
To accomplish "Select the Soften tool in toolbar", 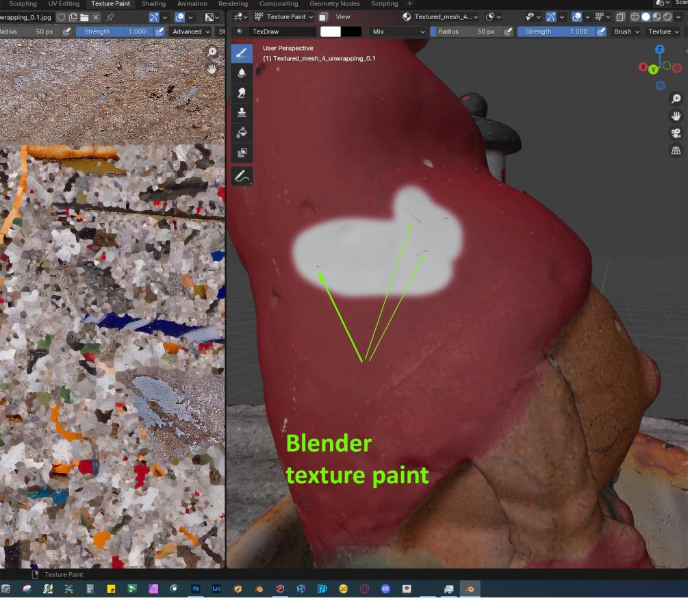I will (x=242, y=72).
